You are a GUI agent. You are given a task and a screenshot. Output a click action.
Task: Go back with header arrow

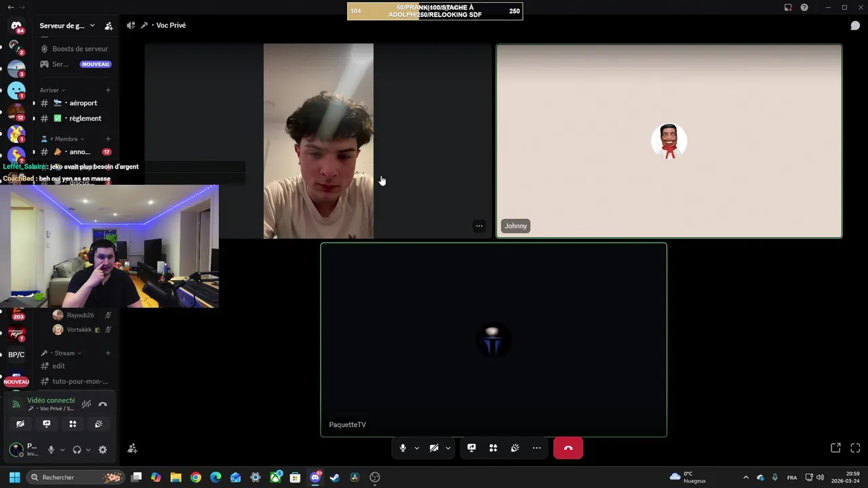10,7
